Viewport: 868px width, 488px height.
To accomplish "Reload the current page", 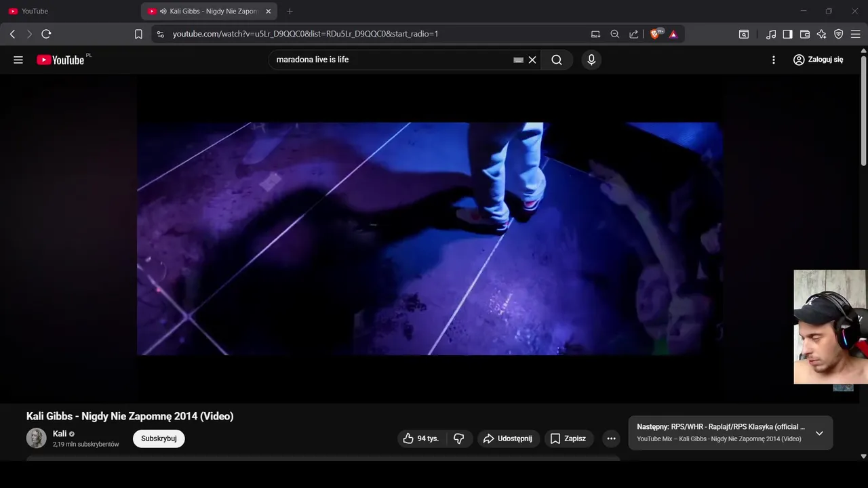I will tap(46, 34).
